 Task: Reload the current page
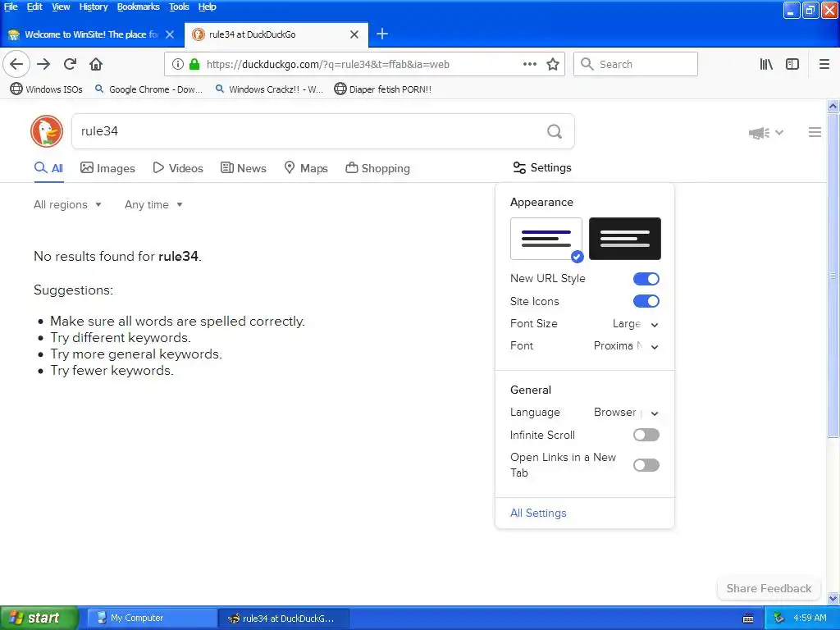(70, 64)
